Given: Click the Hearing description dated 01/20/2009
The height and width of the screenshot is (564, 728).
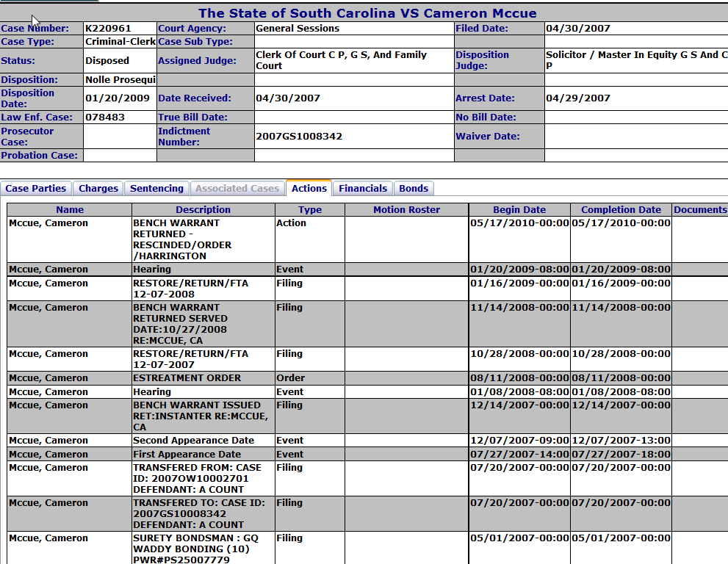Looking at the screenshot, I should pyautogui.click(x=152, y=270).
